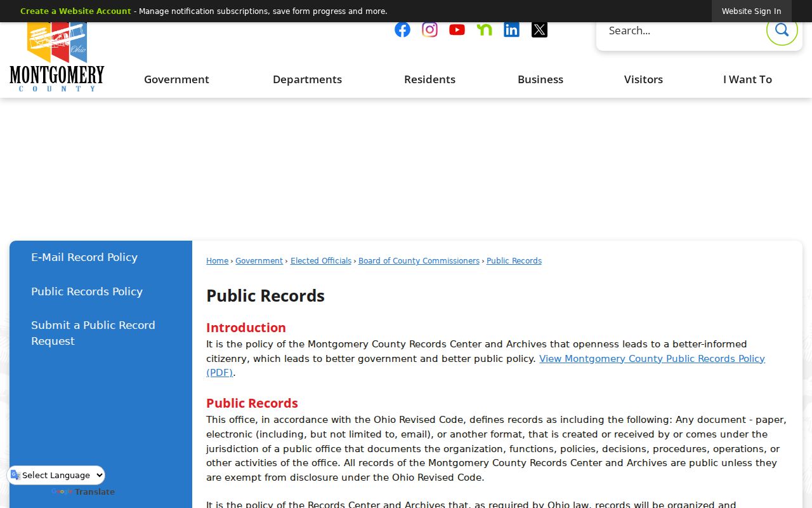Click the Website Sign In button
This screenshot has height=508, width=812.
pos(751,11)
